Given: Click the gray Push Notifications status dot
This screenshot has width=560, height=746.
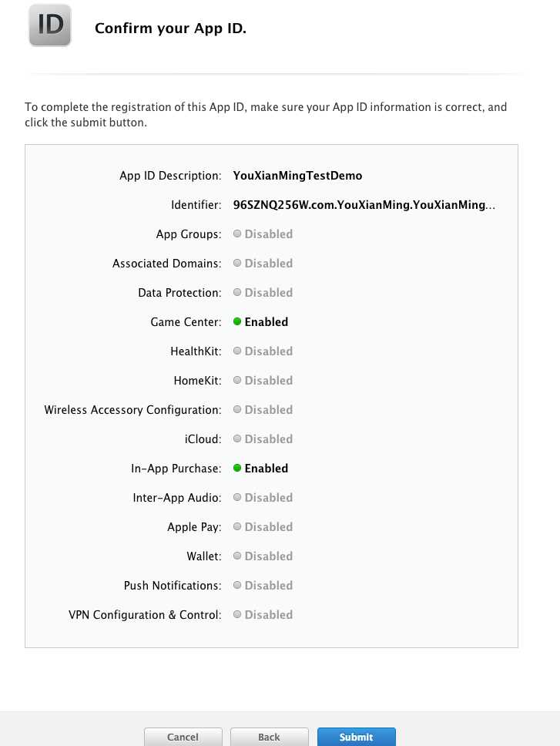Looking at the screenshot, I should click(x=237, y=586).
